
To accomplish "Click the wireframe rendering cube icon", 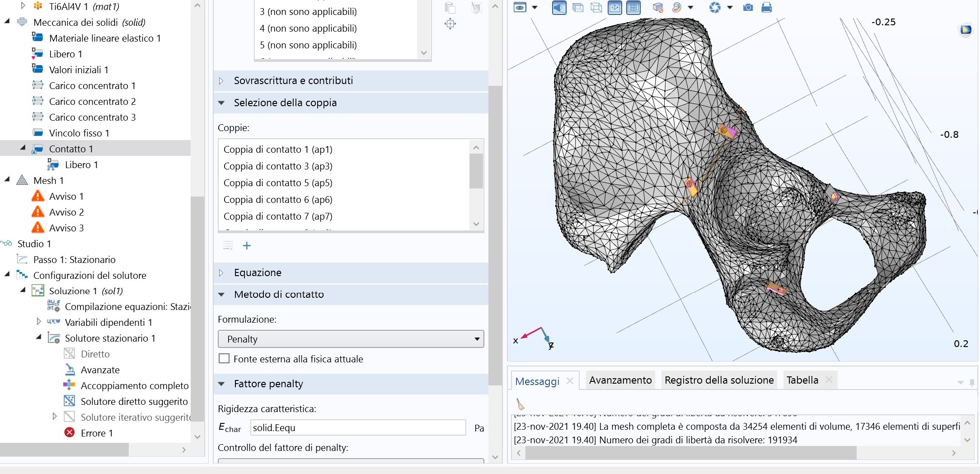I will [x=596, y=8].
